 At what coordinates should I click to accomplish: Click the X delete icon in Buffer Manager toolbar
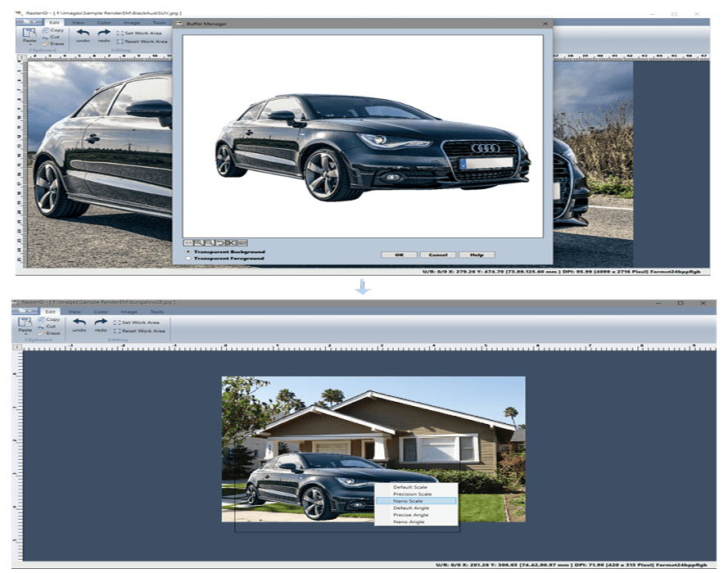click(231, 242)
